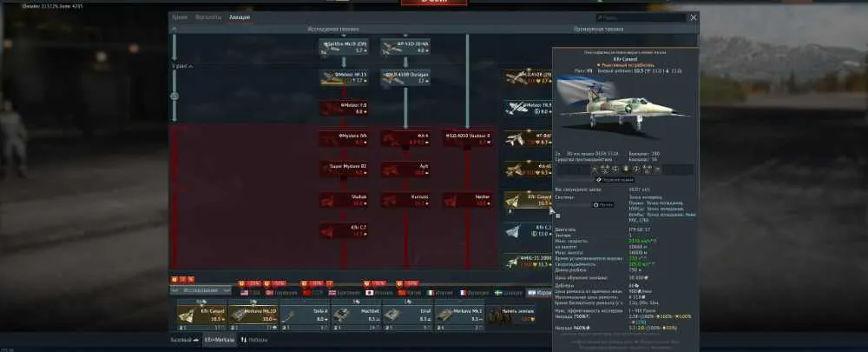The image size is (868, 352).
Task: Select the locked Meteor F.8 aircraft
Action: 344,108
